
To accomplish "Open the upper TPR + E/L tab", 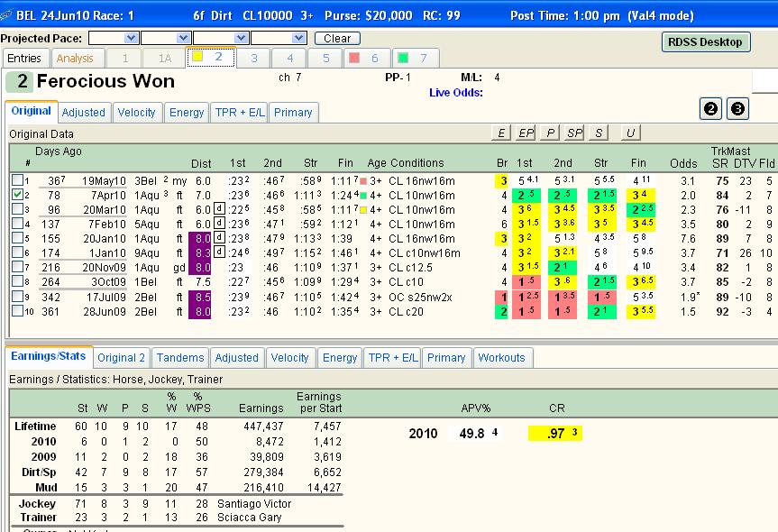I will coord(240,112).
